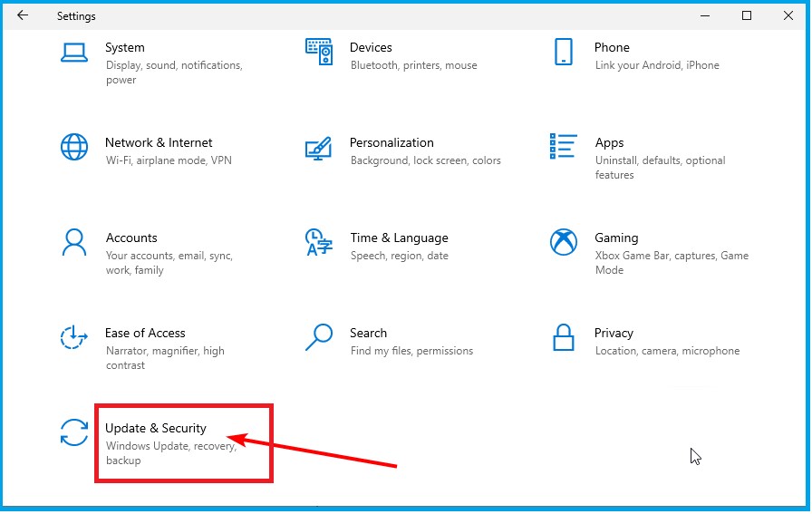
Task: Click 'Wi-Fi, airplane mode, VPN' description
Action: click(169, 160)
